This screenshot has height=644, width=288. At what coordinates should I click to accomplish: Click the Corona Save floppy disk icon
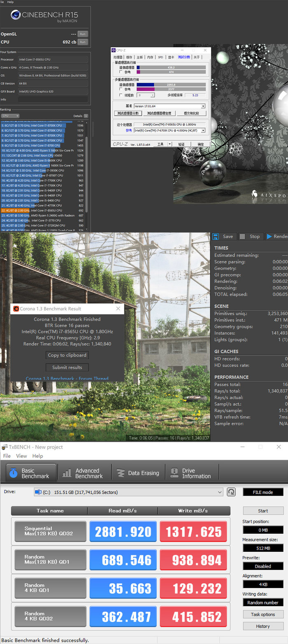pyautogui.click(x=216, y=236)
